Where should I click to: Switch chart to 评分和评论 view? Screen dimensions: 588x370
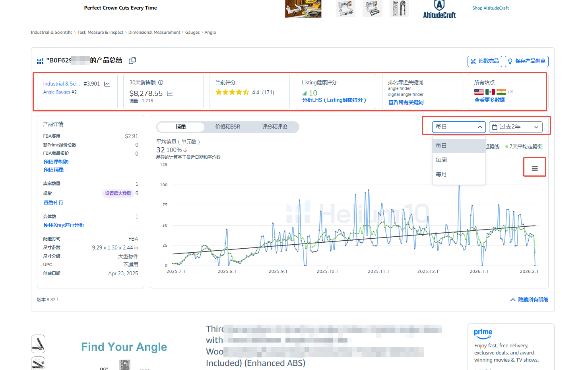274,127
